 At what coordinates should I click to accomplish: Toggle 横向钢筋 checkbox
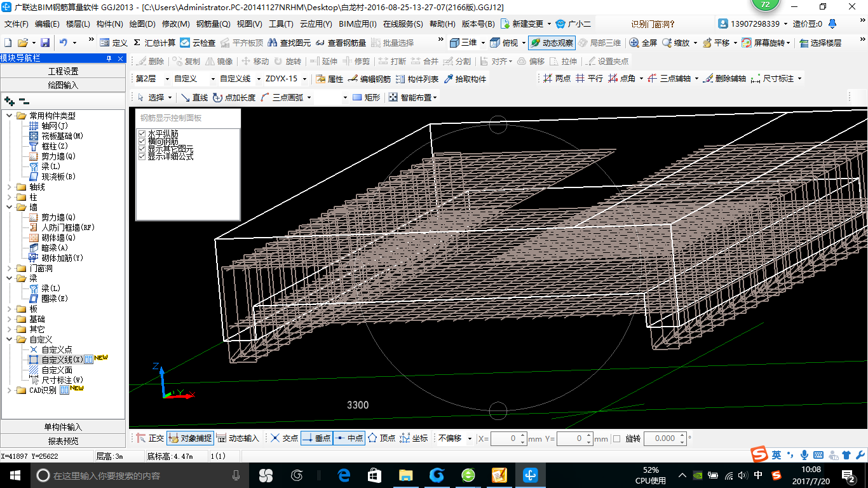142,141
